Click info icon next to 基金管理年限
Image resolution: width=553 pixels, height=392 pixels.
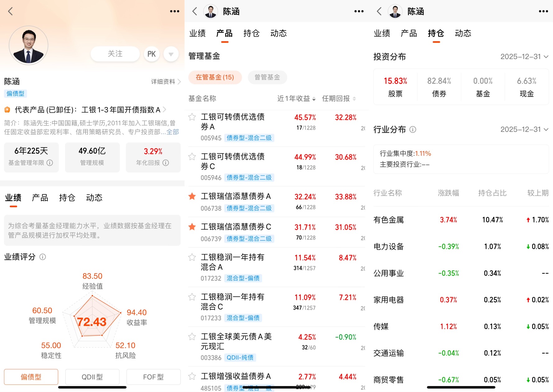50,163
